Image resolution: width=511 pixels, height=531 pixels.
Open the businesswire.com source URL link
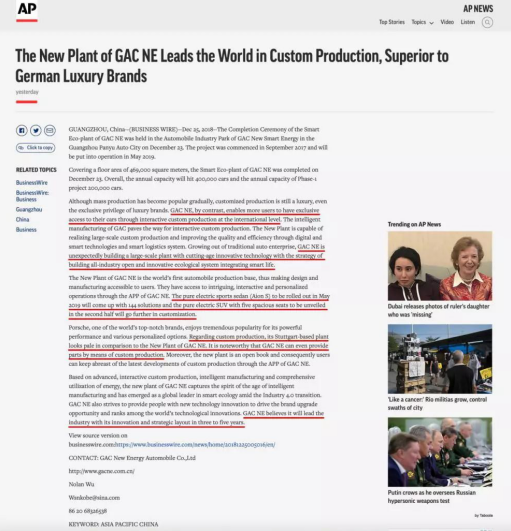pos(195,444)
